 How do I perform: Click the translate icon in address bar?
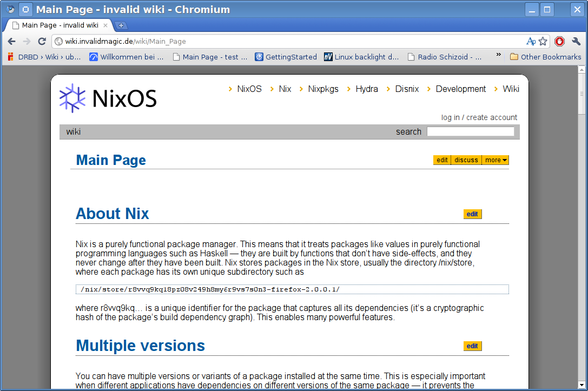pyautogui.click(x=531, y=41)
